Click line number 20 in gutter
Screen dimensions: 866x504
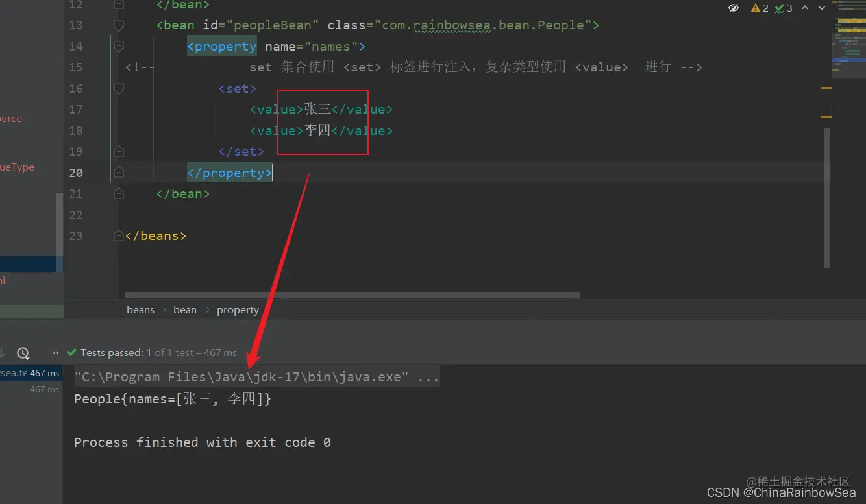pos(76,173)
